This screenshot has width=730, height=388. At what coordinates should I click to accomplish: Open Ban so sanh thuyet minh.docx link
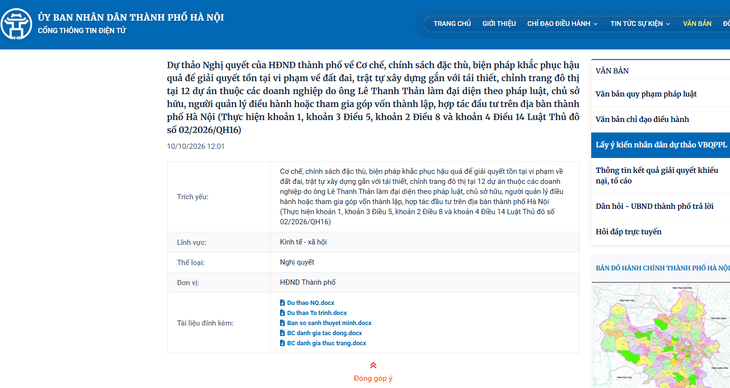[x=329, y=323]
